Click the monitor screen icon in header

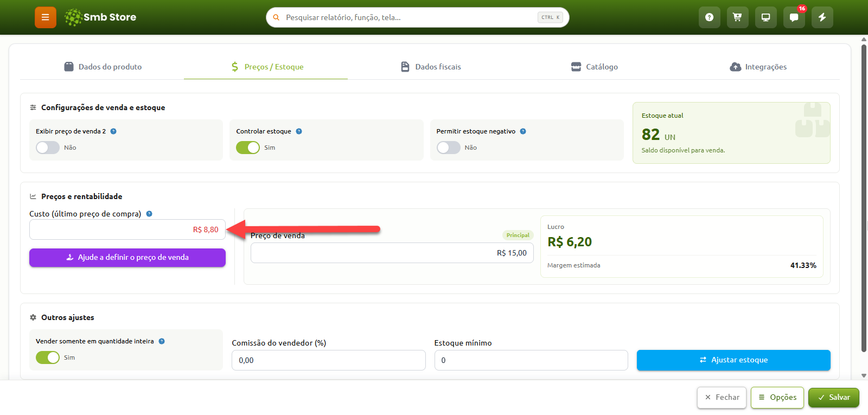765,17
